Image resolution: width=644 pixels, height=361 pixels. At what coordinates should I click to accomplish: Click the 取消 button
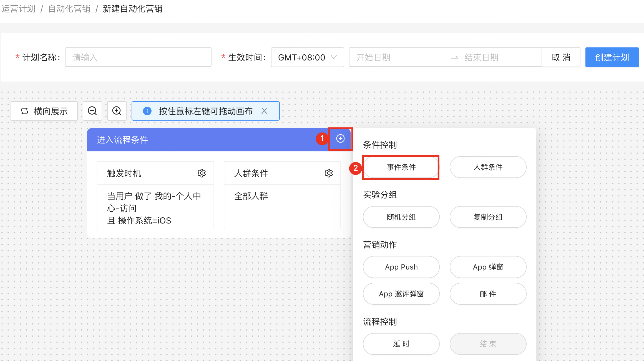561,57
